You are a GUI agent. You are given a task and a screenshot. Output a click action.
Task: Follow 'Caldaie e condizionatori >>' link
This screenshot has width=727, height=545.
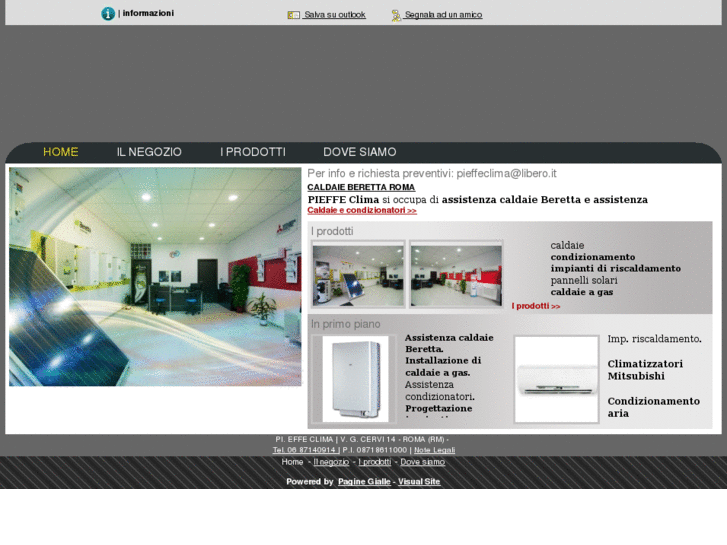[x=362, y=211]
